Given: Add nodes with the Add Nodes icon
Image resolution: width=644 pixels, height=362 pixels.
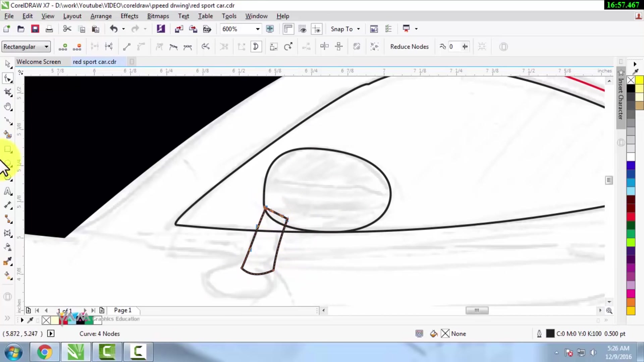Looking at the screenshot, I should coord(63,46).
